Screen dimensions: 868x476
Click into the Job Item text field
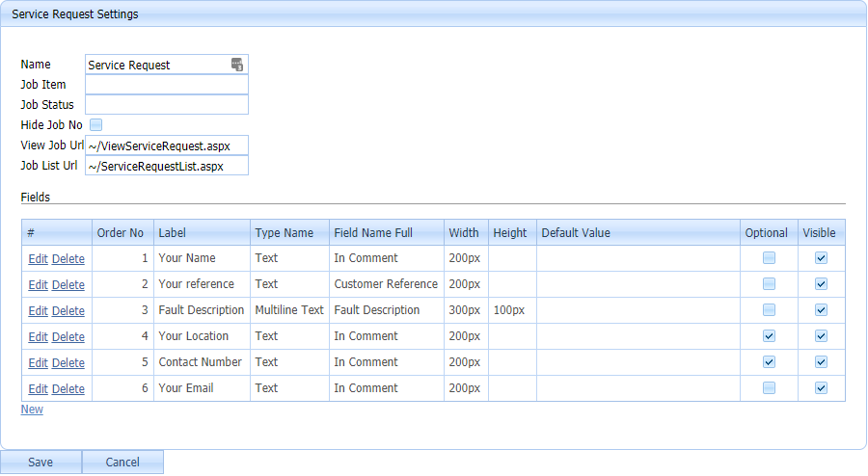(166, 85)
